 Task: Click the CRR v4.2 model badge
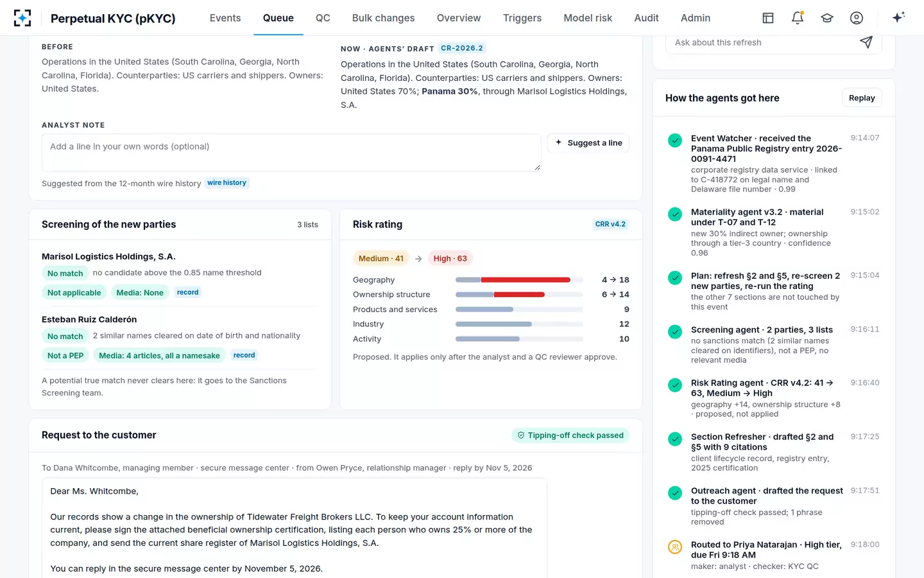click(x=610, y=224)
